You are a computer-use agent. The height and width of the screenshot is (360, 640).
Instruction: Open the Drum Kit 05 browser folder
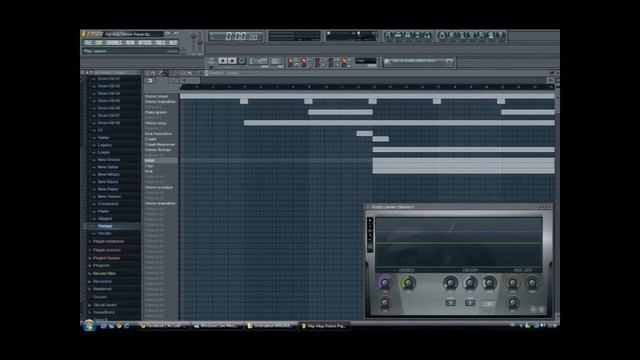[x=109, y=100]
